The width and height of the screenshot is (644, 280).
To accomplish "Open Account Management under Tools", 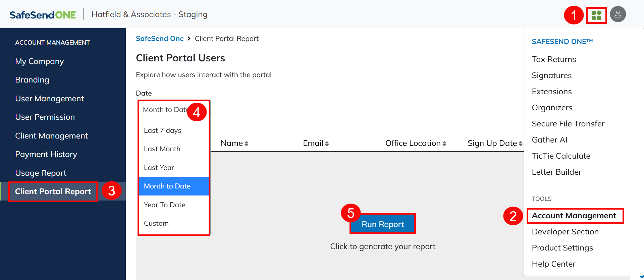I will coord(574,216).
